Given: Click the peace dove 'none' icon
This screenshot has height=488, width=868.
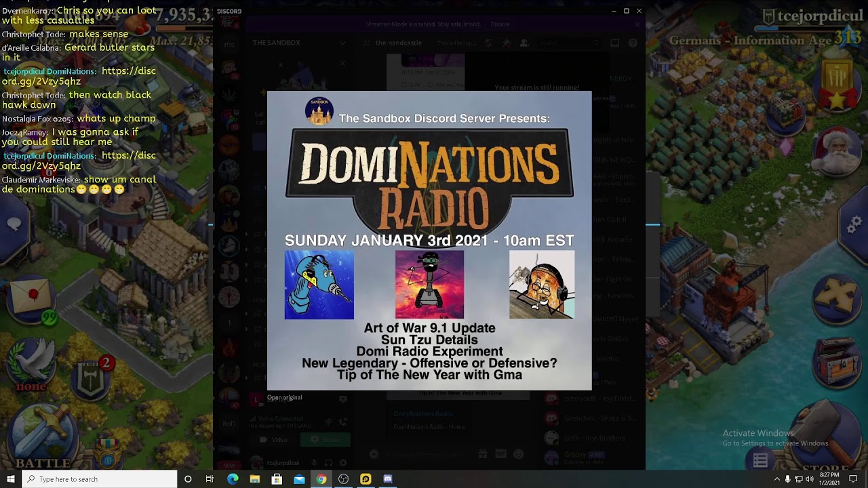Looking at the screenshot, I should coord(32,364).
